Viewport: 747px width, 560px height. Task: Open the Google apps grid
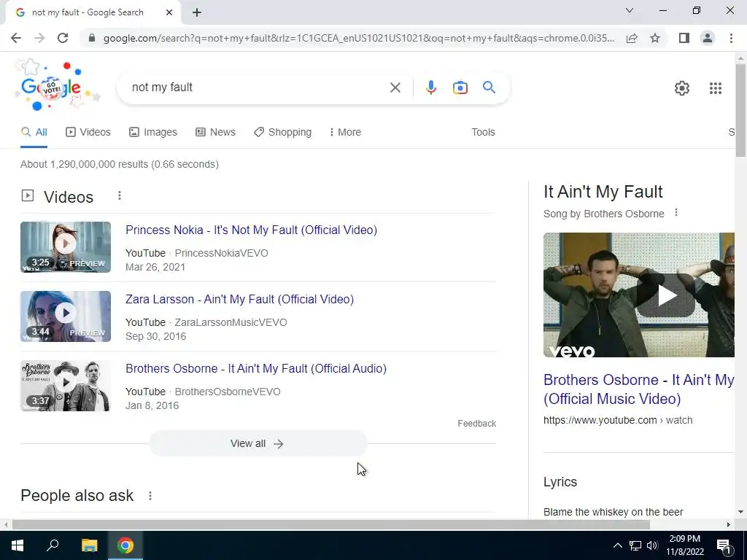coord(715,88)
